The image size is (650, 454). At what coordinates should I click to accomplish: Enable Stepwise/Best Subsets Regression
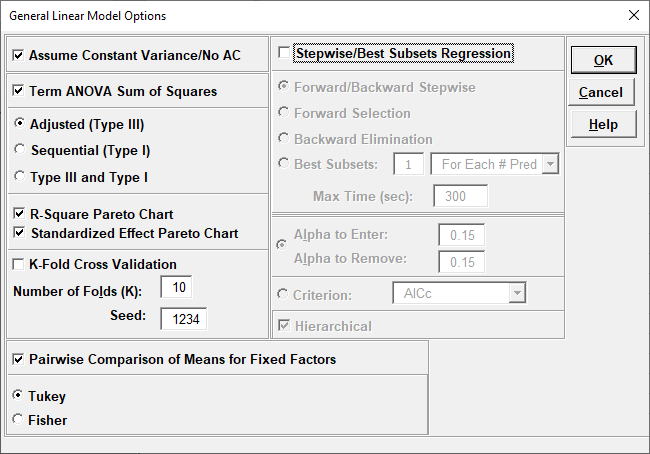click(x=285, y=53)
